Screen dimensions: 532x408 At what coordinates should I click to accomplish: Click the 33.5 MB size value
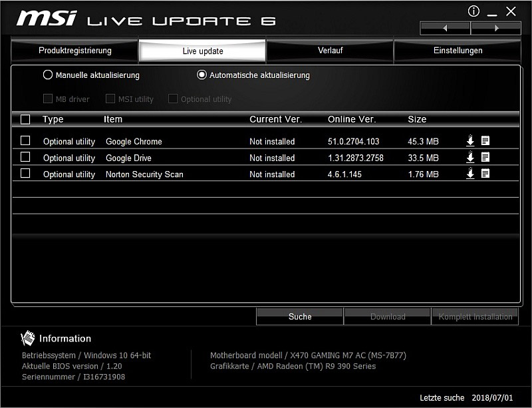[x=423, y=158]
